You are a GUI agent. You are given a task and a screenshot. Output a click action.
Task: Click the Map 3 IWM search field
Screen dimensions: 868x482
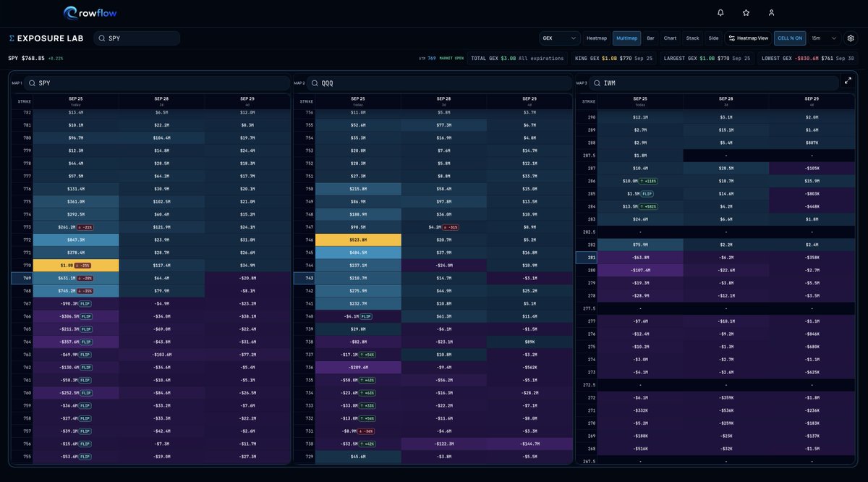point(712,83)
